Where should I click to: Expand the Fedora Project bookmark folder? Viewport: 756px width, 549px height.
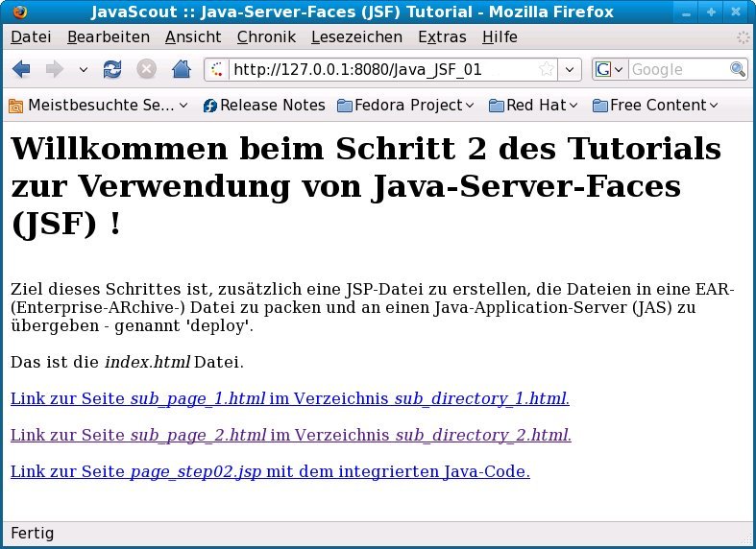406,106
